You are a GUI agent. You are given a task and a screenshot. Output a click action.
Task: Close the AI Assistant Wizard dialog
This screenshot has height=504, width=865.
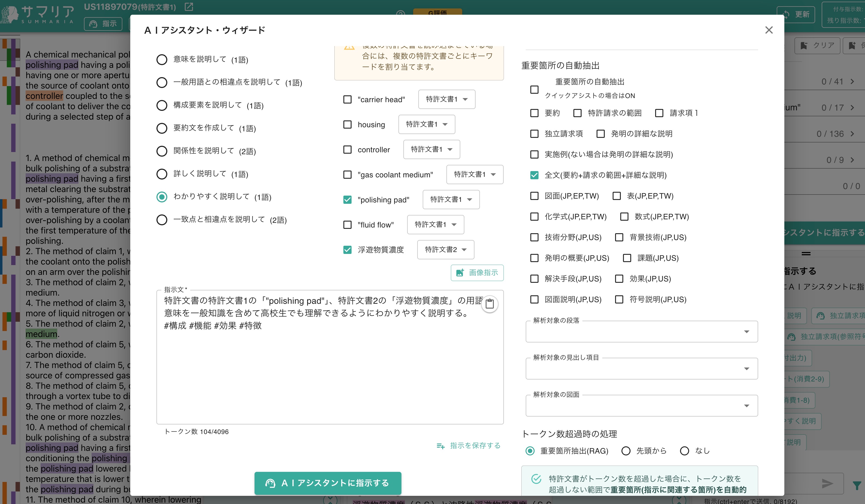(769, 30)
